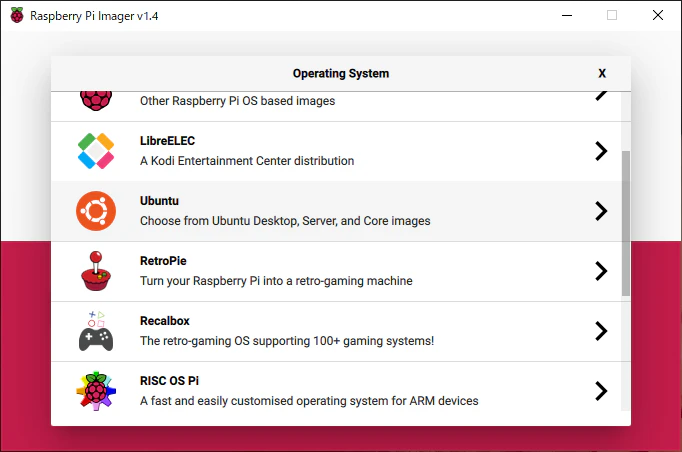Click the orange Ubuntu logo icon
This screenshot has height=452, width=682.
96,211
